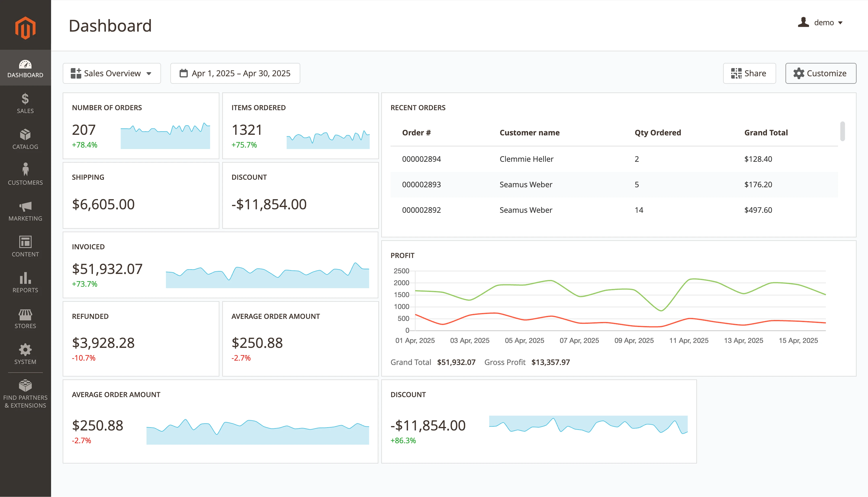Open the date range picker Apr 1 – Apr 30
Screen dimensions: 868x497
pyautogui.click(x=235, y=73)
